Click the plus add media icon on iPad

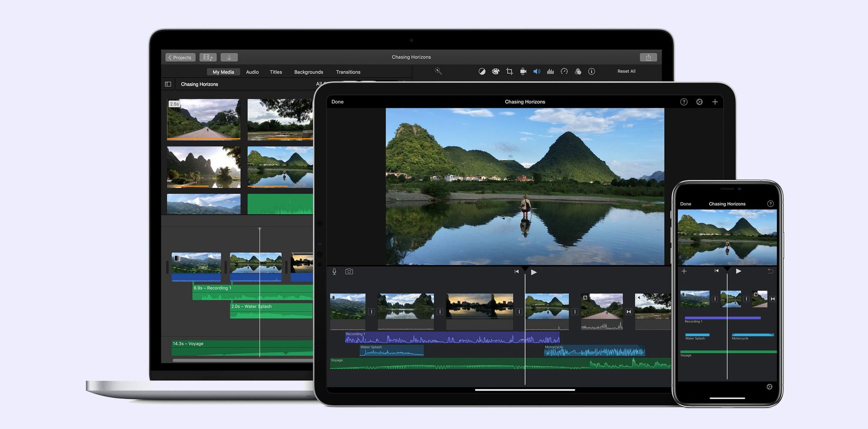(x=715, y=102)
